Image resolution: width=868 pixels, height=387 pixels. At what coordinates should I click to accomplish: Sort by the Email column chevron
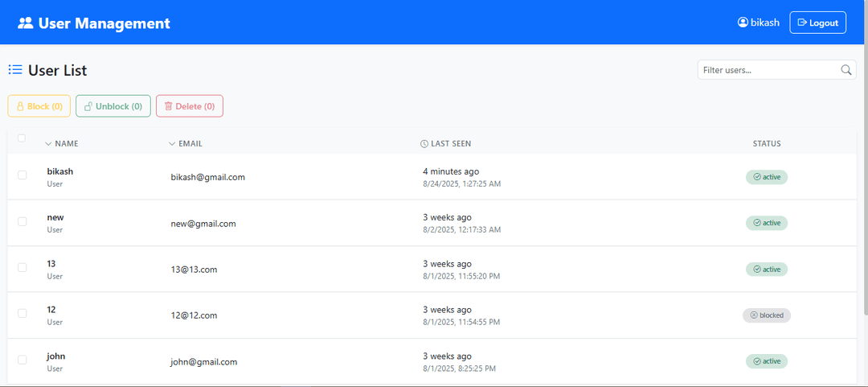click(172, 143)
